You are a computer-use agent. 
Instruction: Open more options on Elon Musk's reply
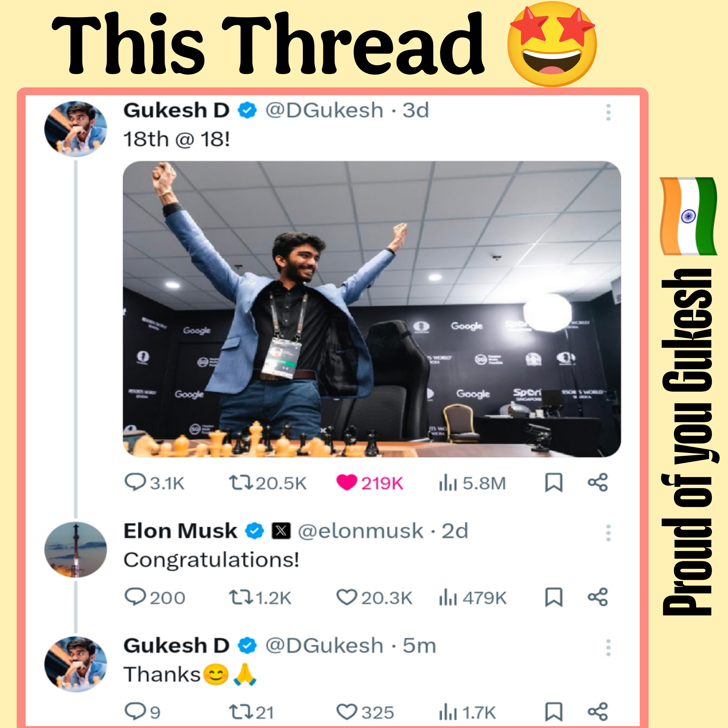pos(608,533)
